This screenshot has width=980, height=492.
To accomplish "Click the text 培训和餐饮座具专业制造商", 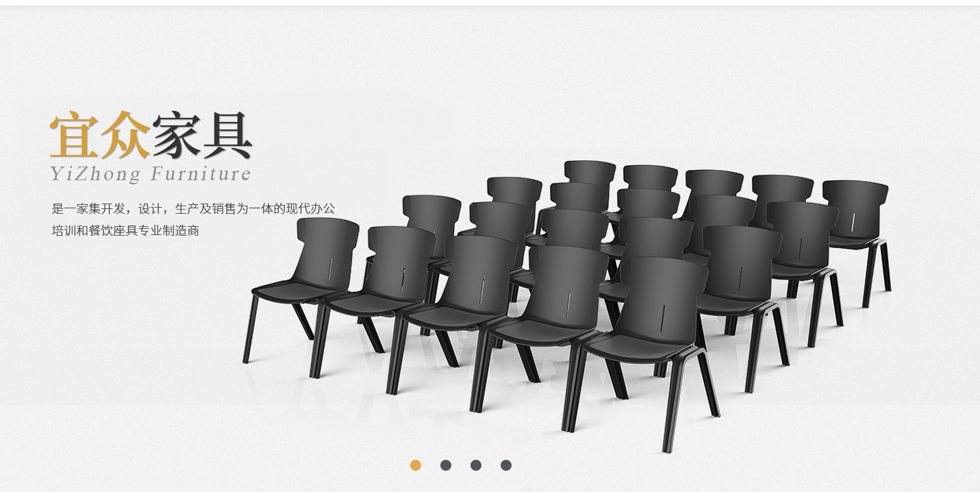I will (x=125, y=230).
